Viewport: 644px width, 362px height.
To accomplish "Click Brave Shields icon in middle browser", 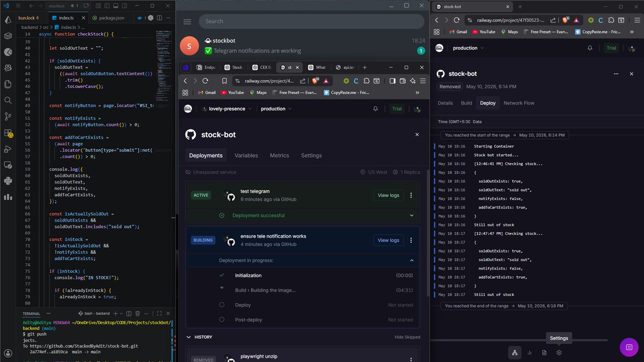I will coord(315,81).
